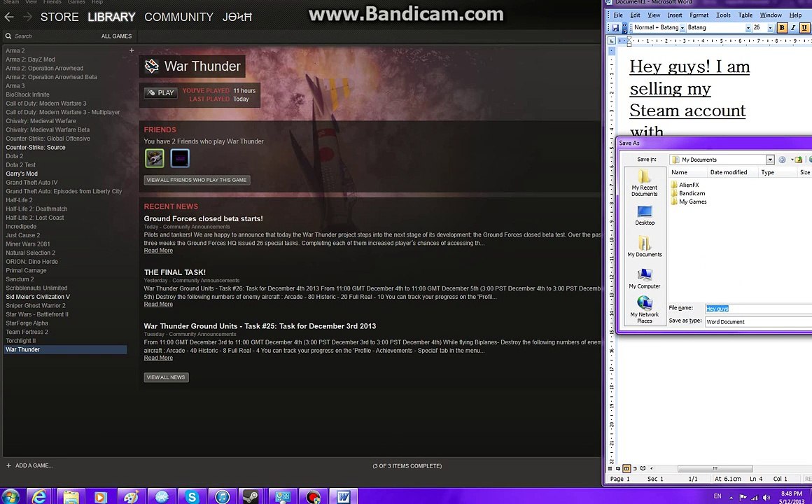Toggle Bold formatting in Word
The width and height of the screenshot is (812, 504).
(x=782, y=27)
